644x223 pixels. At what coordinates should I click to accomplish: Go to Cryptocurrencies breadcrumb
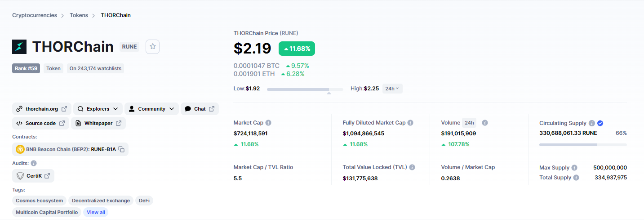point(35,15)
